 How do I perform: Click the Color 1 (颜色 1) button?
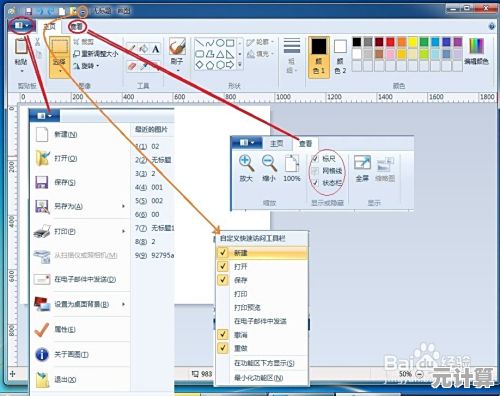pos(319,57)
